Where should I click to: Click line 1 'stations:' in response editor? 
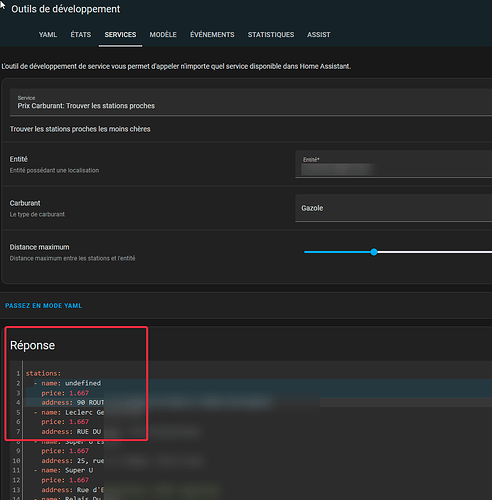(43, 373)
